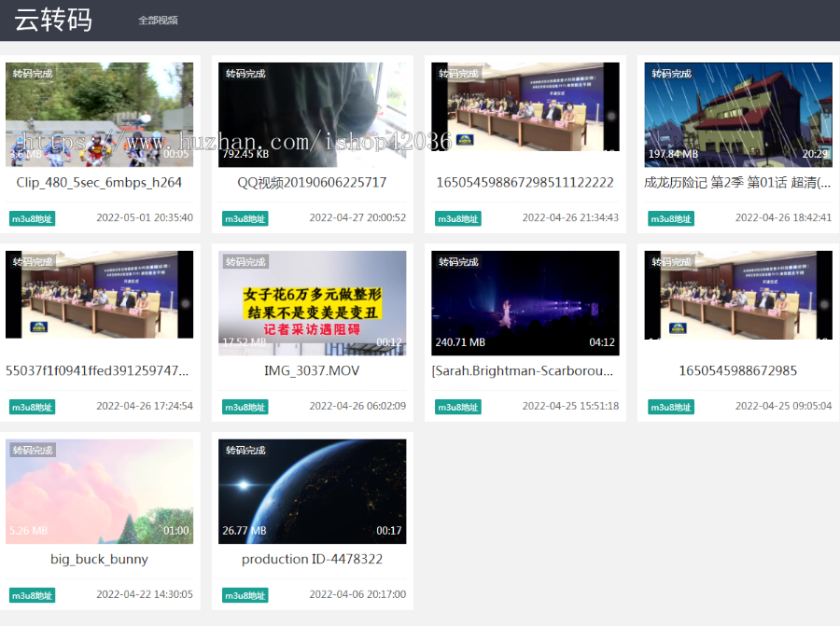Screen dimensions: 840x626
Task: Click date 2022-04-22 14:30:05
Action: [x=145, y=594]
